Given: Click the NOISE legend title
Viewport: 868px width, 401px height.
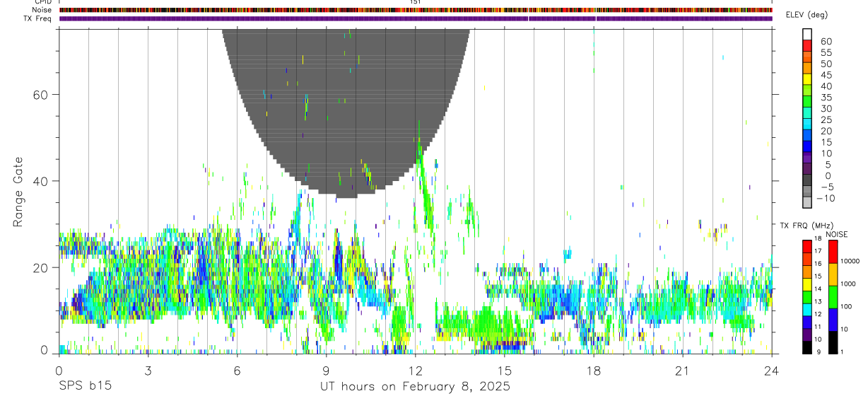Looking at the screenshot, I should click(x=837, y=235).
